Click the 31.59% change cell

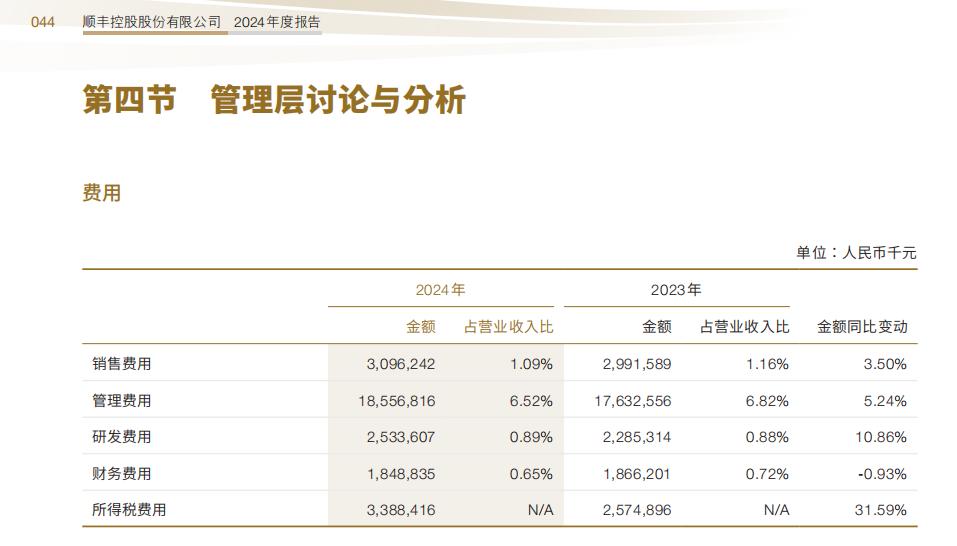coord(881,510)
